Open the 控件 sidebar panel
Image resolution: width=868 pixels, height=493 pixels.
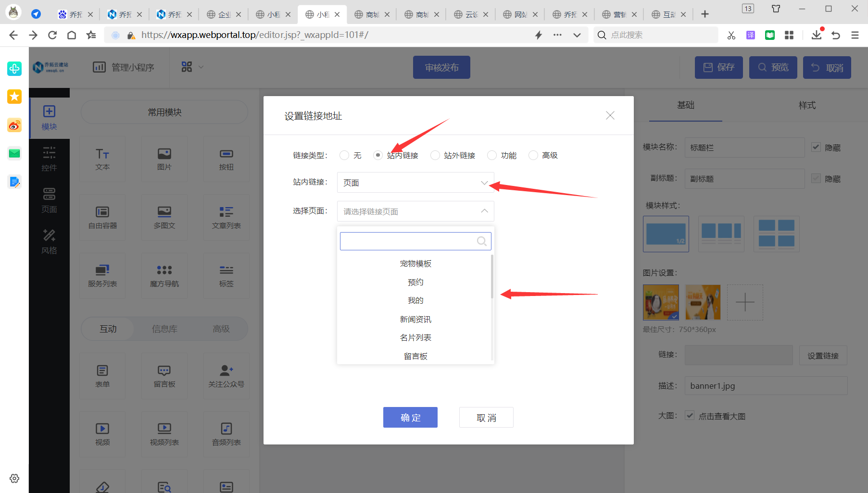click(x=49, y=159)
